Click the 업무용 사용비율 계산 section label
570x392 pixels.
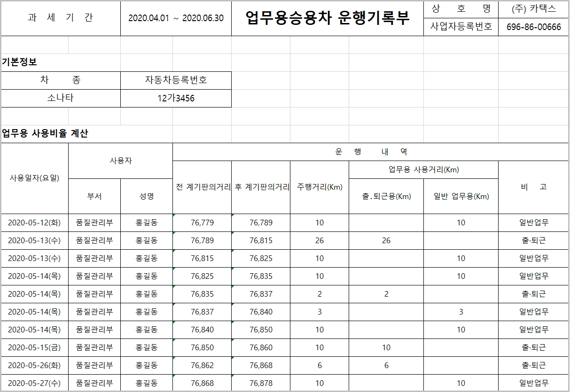coord(45,134)
